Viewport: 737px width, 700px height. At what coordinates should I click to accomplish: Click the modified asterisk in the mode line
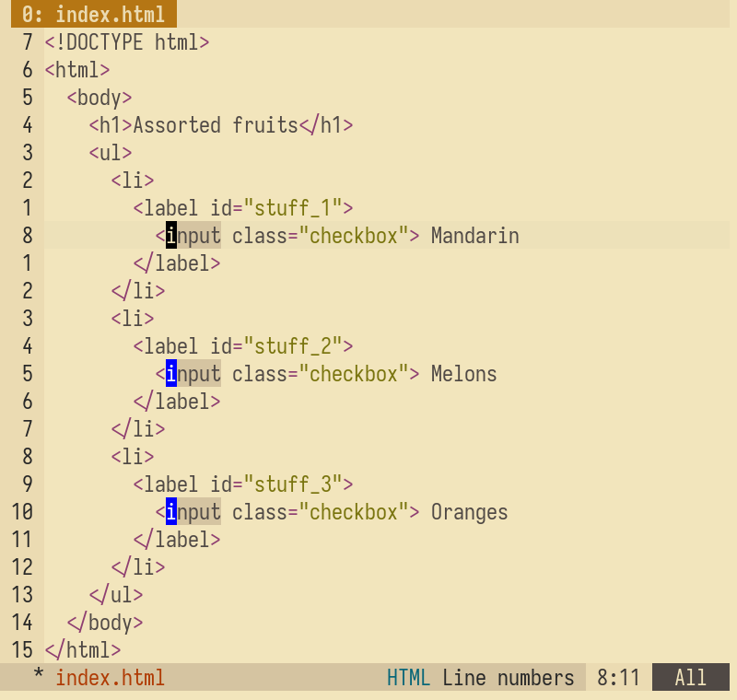39,678
